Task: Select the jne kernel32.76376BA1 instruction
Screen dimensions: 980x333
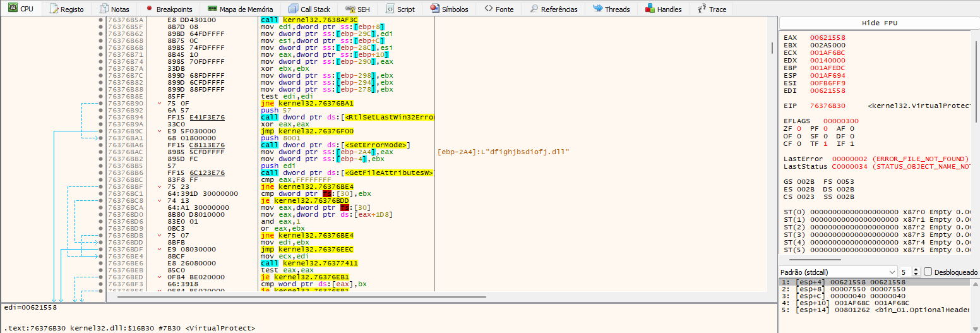Action: coord(307,103)
